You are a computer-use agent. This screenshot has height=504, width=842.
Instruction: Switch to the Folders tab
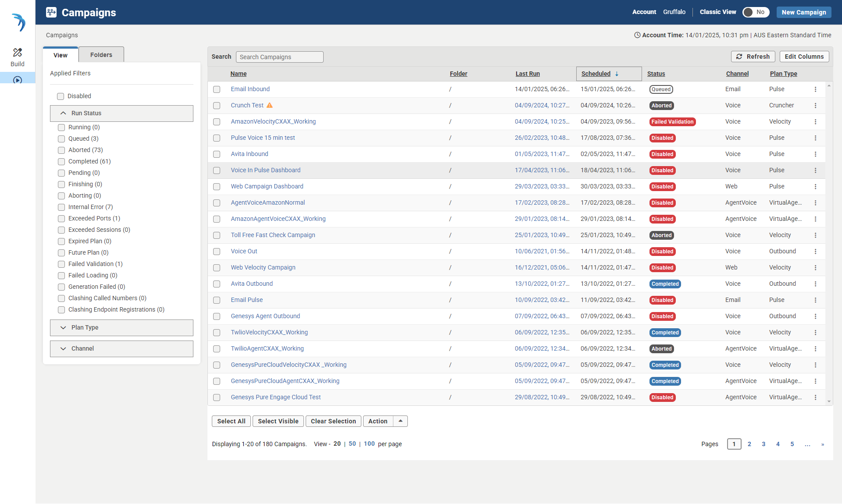(101, 55)
